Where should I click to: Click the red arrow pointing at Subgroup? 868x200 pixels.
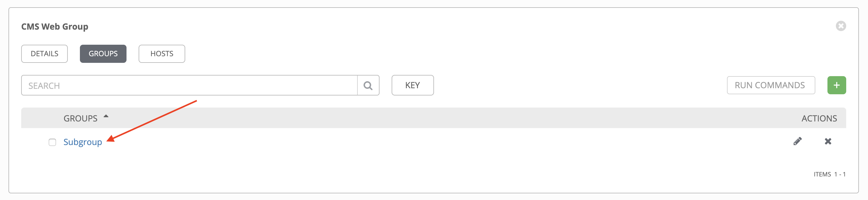(151, 121)
